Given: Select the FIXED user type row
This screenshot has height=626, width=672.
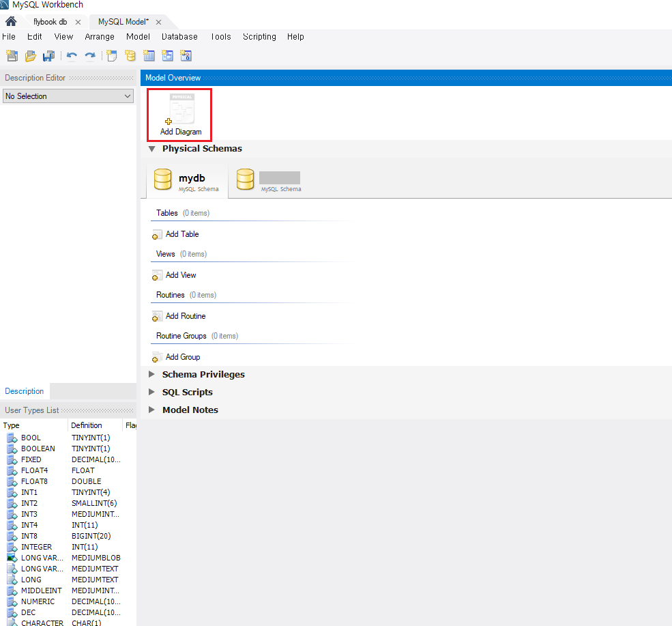Looking at the screenshot, I should [69, 459].
